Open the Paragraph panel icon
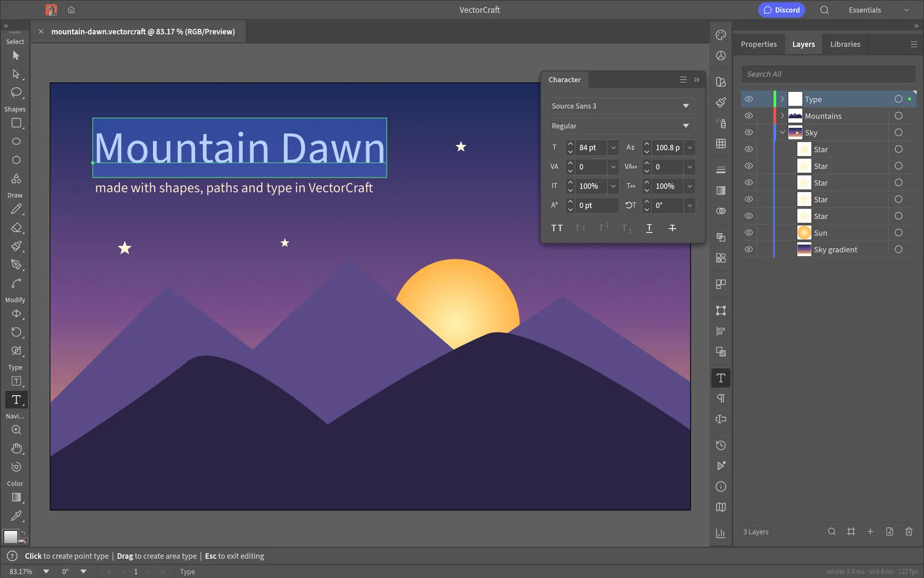Screen dimensions: 924x578 pyautogui.click(x=721, y=398)
